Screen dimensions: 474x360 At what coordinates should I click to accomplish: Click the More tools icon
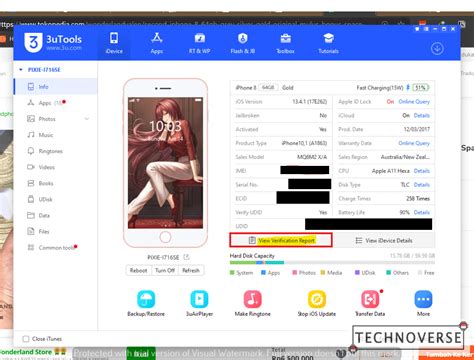tap(423, 299)
